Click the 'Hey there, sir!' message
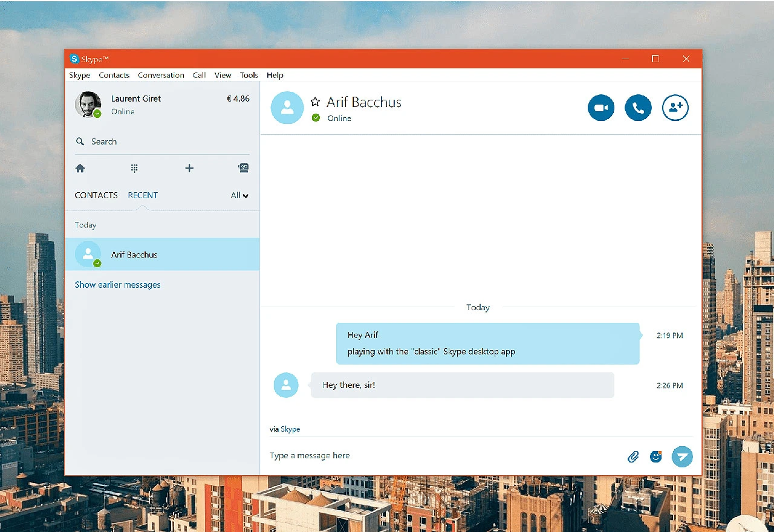This screenshot has width=774, height=532. [463, 385]
